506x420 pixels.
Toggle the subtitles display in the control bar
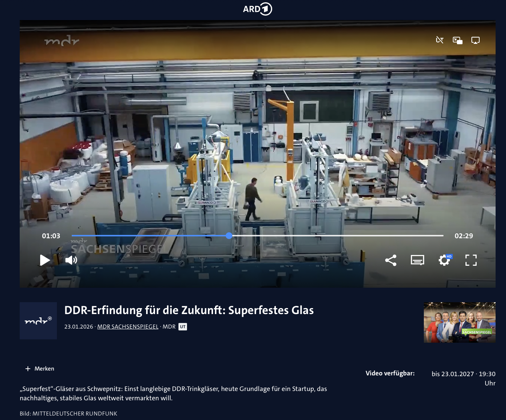tap(417, 260)
